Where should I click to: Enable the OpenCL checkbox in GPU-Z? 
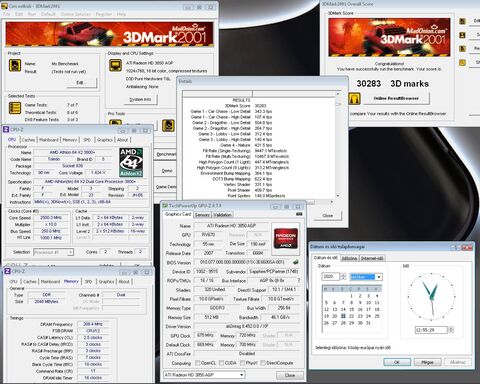tap(198, 363)
